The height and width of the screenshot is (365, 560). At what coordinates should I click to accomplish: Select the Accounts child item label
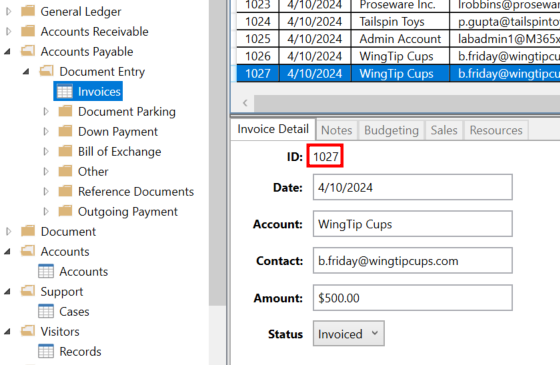pyautogui.click(x=84, y=271)
